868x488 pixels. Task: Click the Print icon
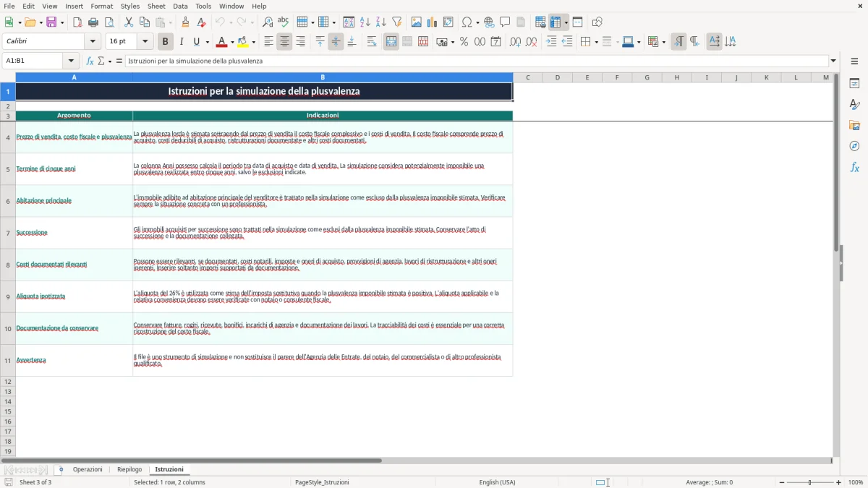(x=93, y=22)
